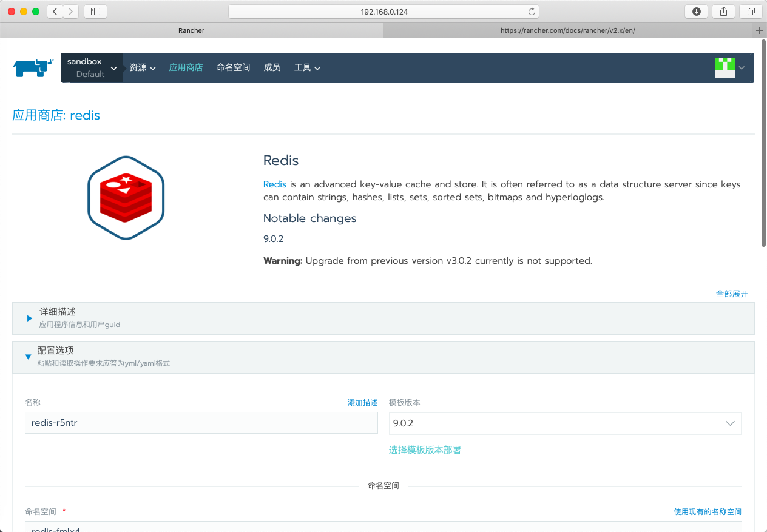Click the Redis hexagon logo
767x532 pixels.
(126, 198)
